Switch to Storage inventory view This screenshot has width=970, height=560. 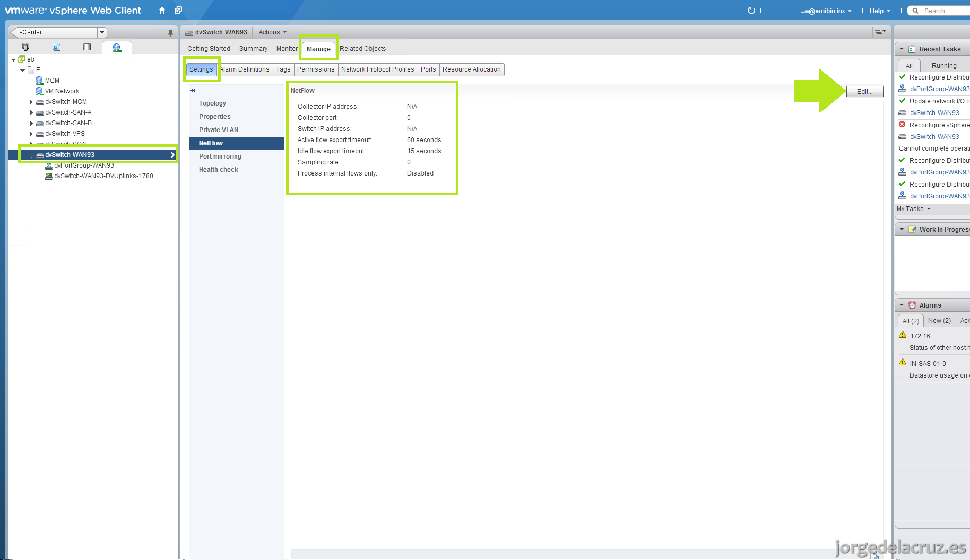tap(87, 47)
